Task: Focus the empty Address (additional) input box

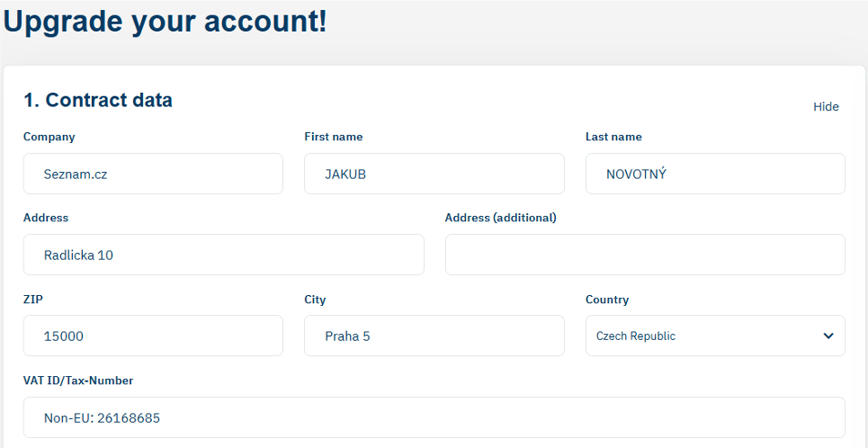Action: click(x=645, y=255)
